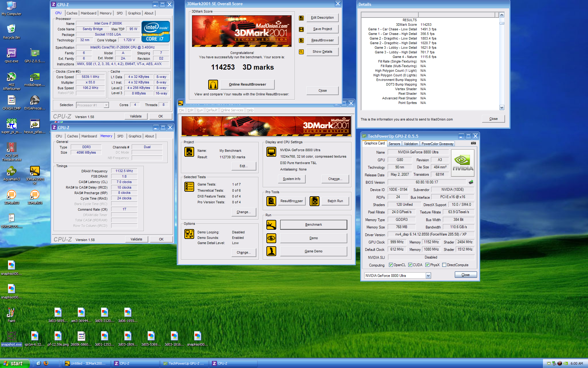Image resolution: width=588 pixels, height=368 pixels.
Task: Click the Edit... button in Project section
Action: pyautogui.click(x=243, y=166)
